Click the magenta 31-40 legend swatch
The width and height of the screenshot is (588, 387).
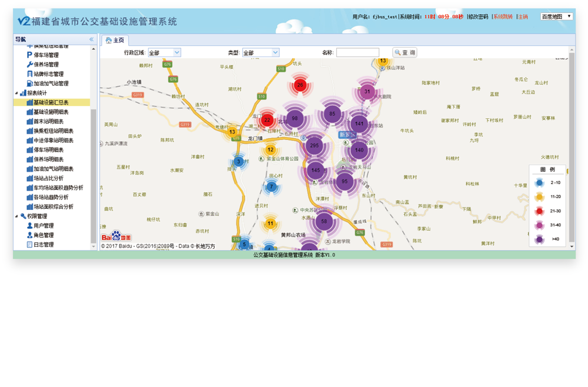pos(539,225)
